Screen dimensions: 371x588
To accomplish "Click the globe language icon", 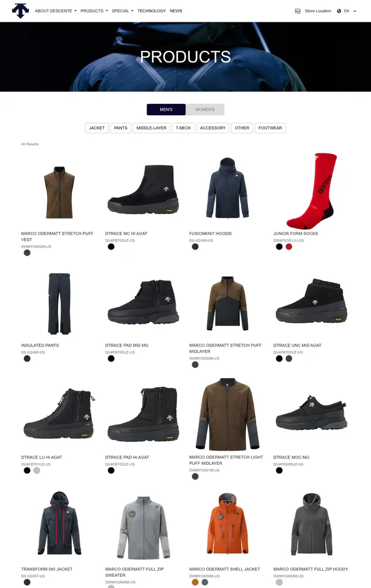I will pos(339,11).
